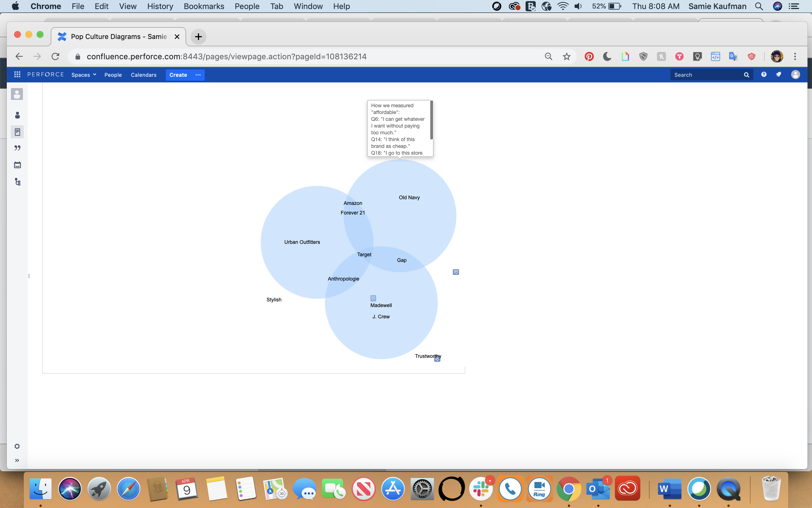The height and width of the screenshot is (508, 812).
Task: Open the sidebar Calendar icon
Action: (17, 165)
